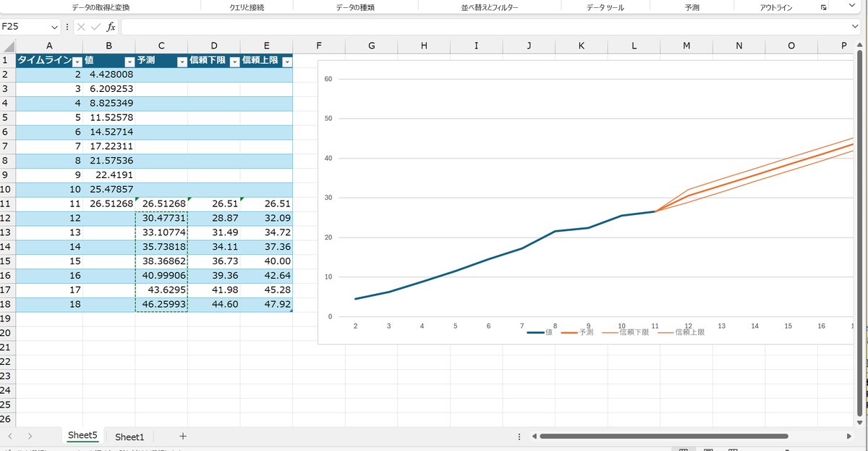The image size is (868, 451).
Task: Open Insert Function with the fx icon
Action: tap(111, 27)
